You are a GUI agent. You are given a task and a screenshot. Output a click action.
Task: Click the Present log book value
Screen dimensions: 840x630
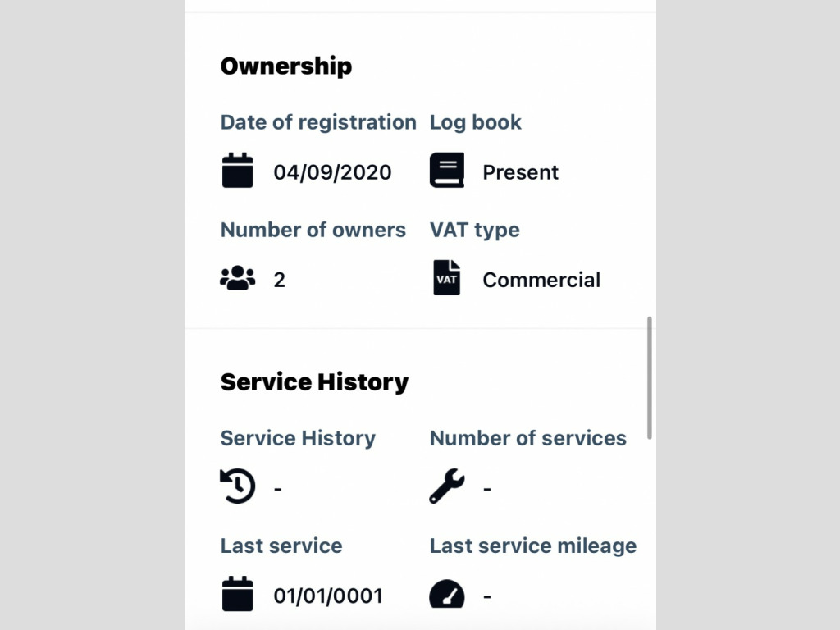(520, 172)
